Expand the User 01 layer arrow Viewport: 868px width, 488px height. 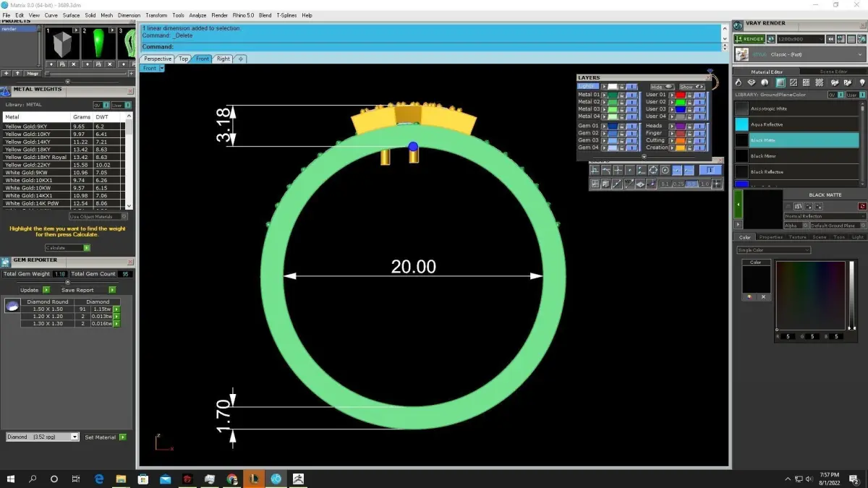coord(672,95)
